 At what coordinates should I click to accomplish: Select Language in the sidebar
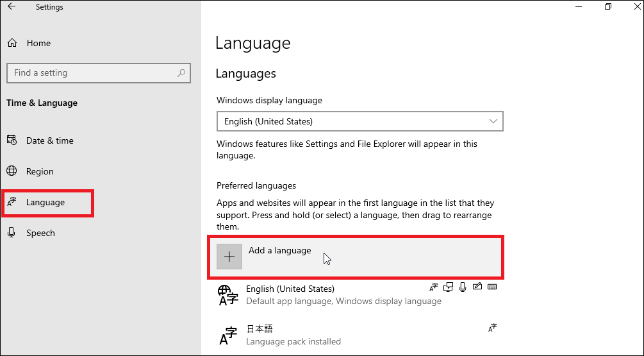(x=45, y=202)
